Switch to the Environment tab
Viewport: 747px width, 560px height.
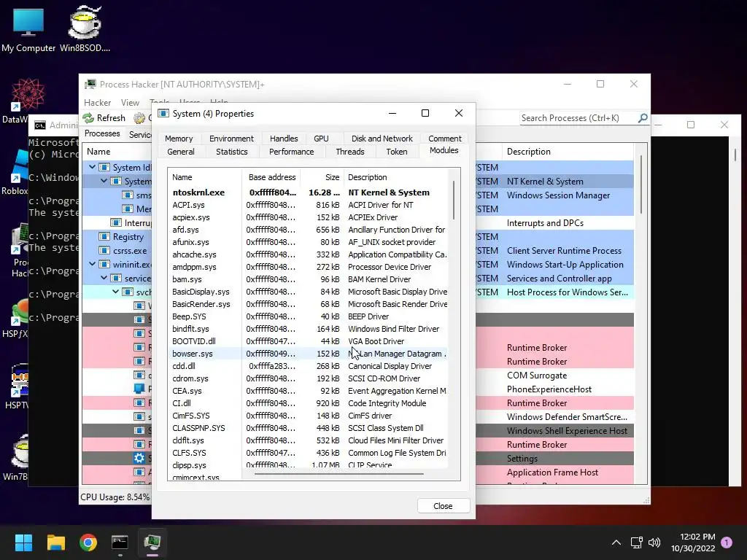point(231,139)
